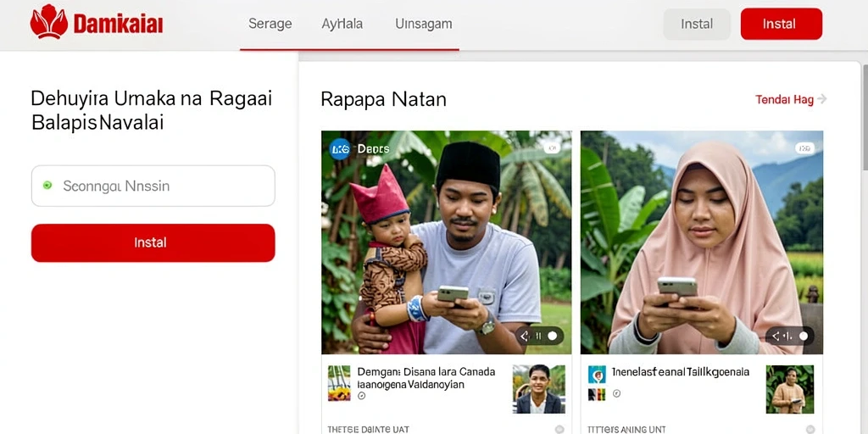Click gray circle icon next to TTTERS ANING
This screenshot has width=868, height=434.
pos(810,429)
